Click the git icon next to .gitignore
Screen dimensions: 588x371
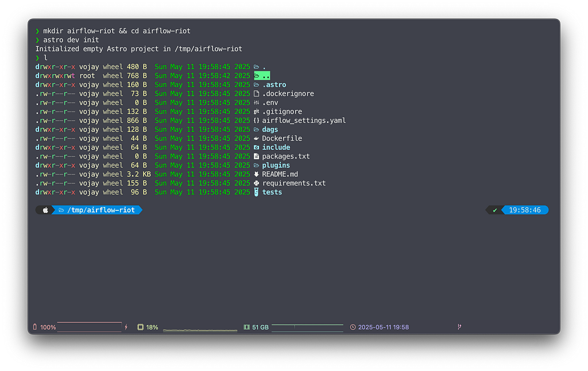[257, 112]
